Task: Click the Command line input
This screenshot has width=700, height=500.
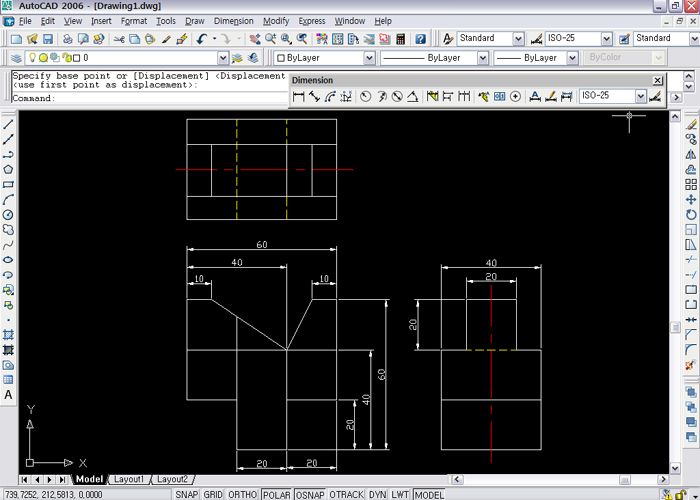Action: pyautogui.click(x=150, y=98)
